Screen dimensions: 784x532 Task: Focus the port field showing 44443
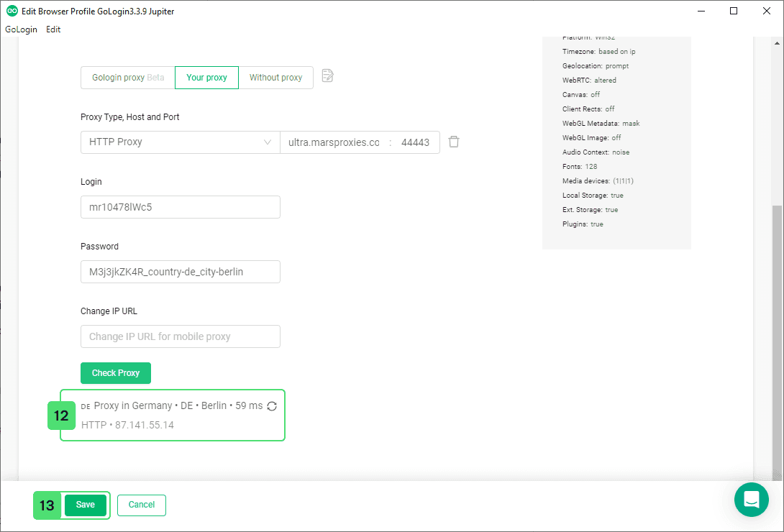tap(415, 142)
